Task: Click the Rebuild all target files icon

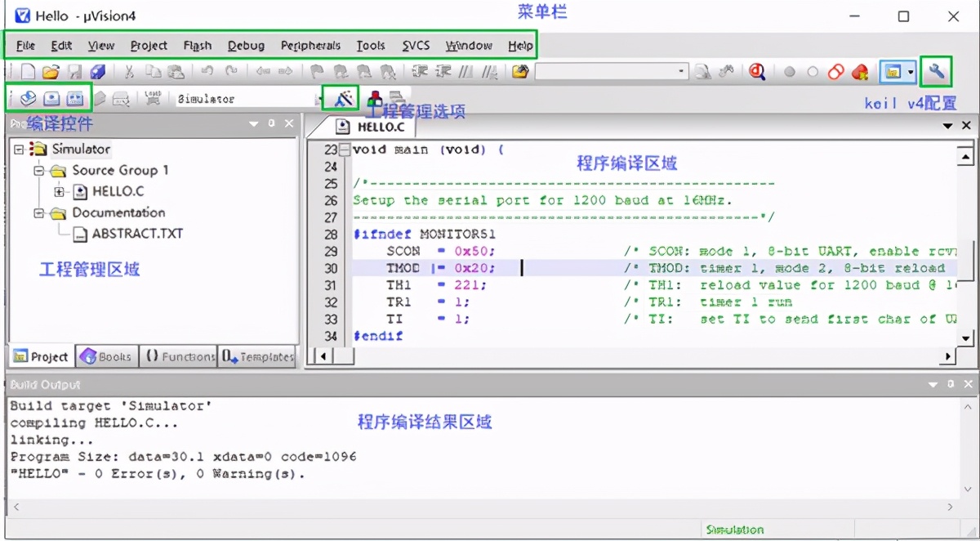Action: (x=75, y=98)
